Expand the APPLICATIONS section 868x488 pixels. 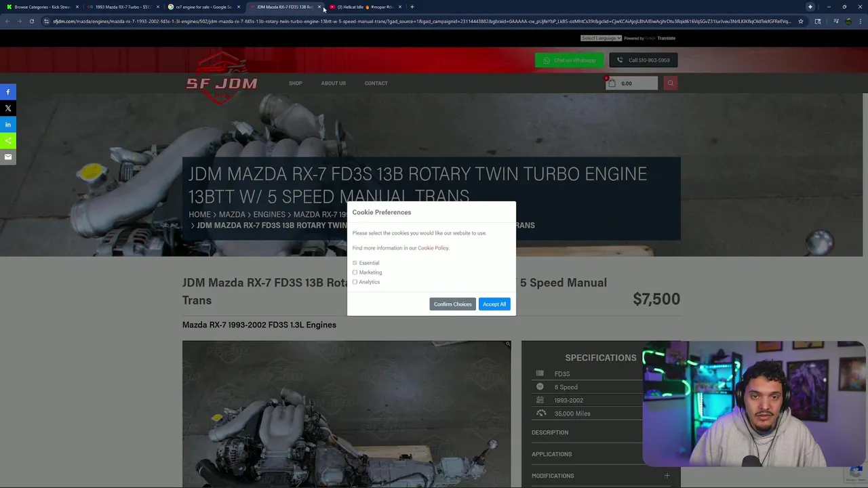[x=552, y=454]
